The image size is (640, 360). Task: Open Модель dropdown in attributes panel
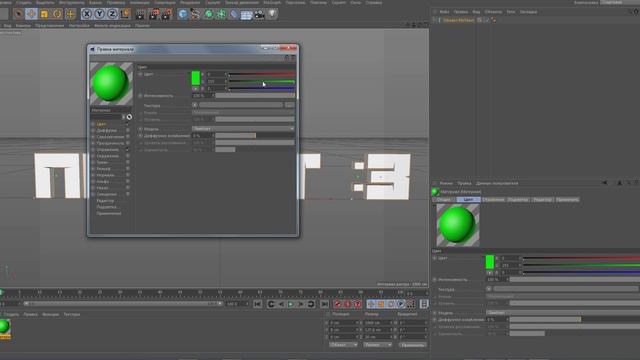pyautogui.click(x=563, y=313)
